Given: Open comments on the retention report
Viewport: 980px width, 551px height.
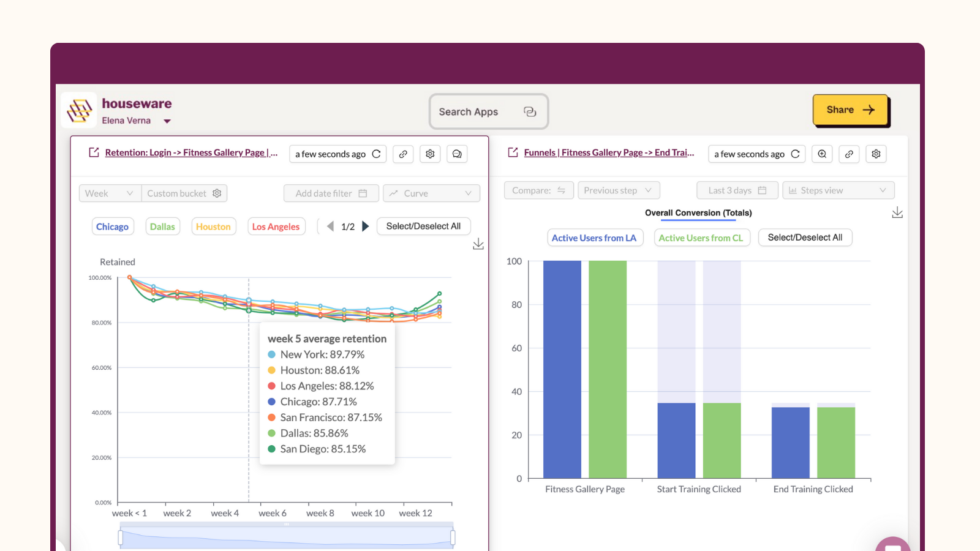Looking at the screenshot, I should (x=457, y=154).
